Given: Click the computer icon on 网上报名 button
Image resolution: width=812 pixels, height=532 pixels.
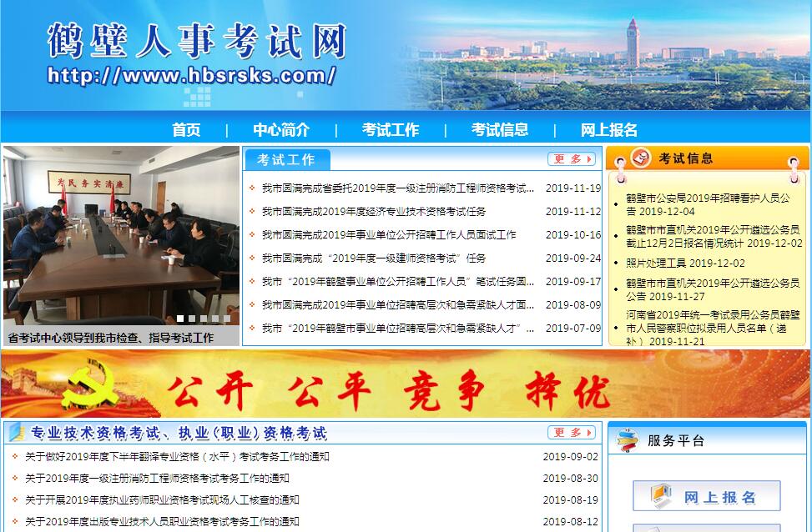Looking at the screenshot, I should click(662, 496).
